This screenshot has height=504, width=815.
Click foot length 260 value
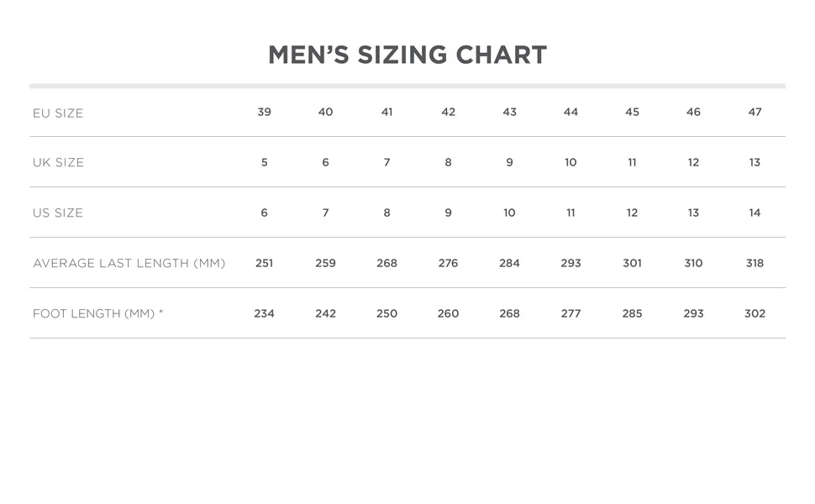[x=448, y=314]
